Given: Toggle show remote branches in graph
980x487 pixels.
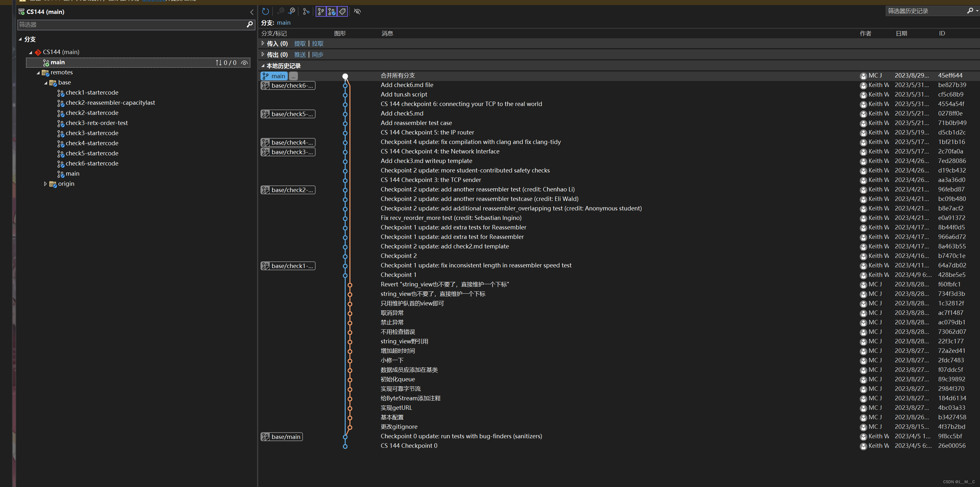Looking at the screenshot, I should click(x=332, y=11).
